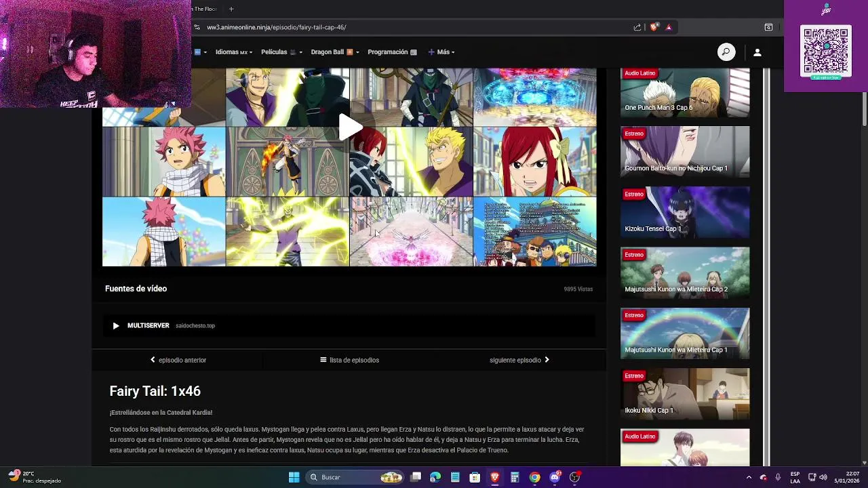Open Goumon Baito-kun no Nichijou Cap 1

(x=685, y=151)
